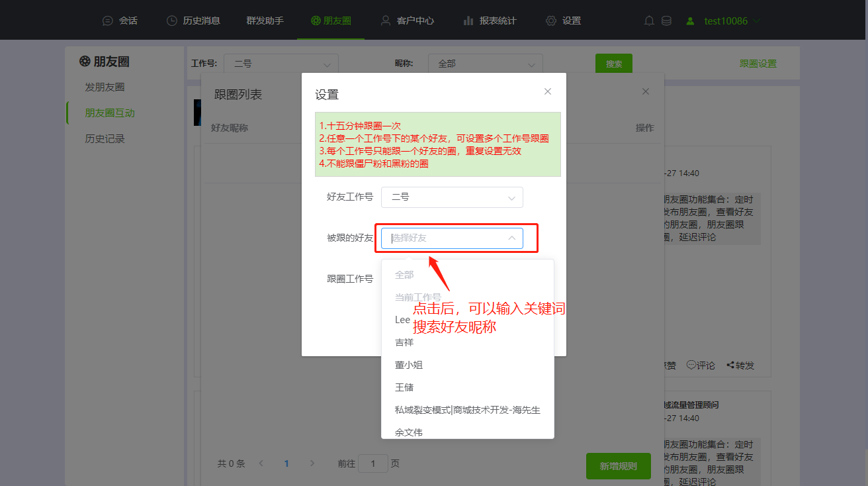Click the green user avatar icon
The height and width of the screenshot is (486, 868).
(x=691, y=21)
